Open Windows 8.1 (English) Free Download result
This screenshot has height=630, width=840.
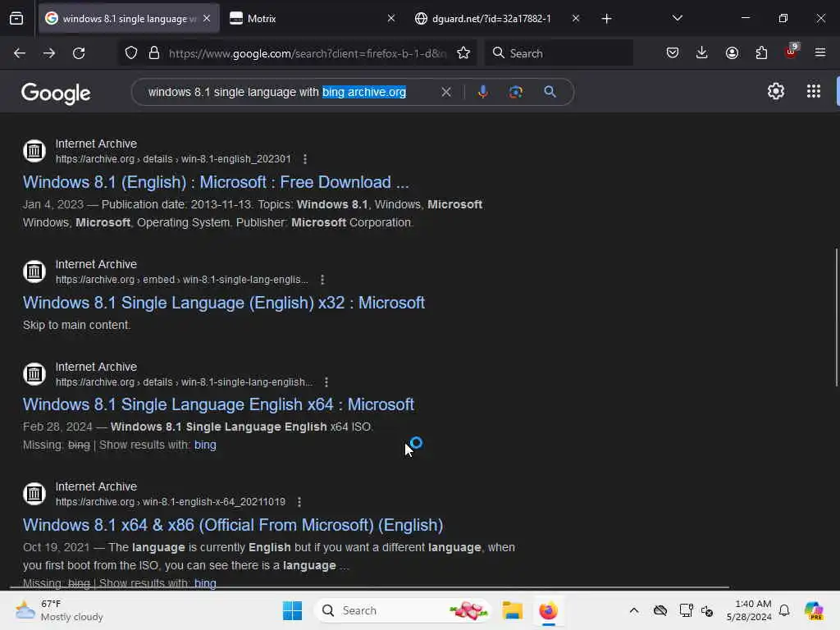tap(216, 182)
